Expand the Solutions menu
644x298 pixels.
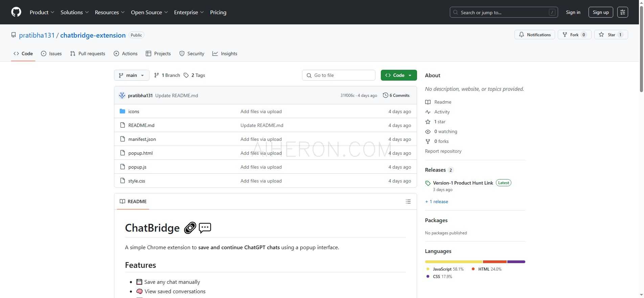pyautogui.click(x=74, y=12)
